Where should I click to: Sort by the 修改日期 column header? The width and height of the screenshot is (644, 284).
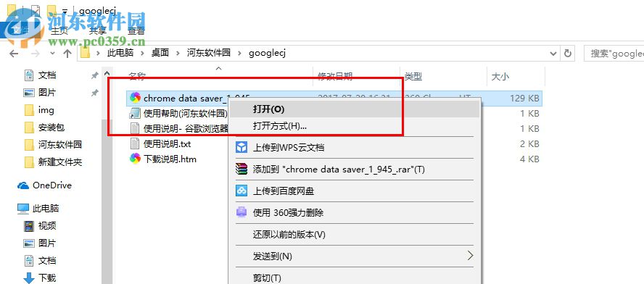(335, 76)
